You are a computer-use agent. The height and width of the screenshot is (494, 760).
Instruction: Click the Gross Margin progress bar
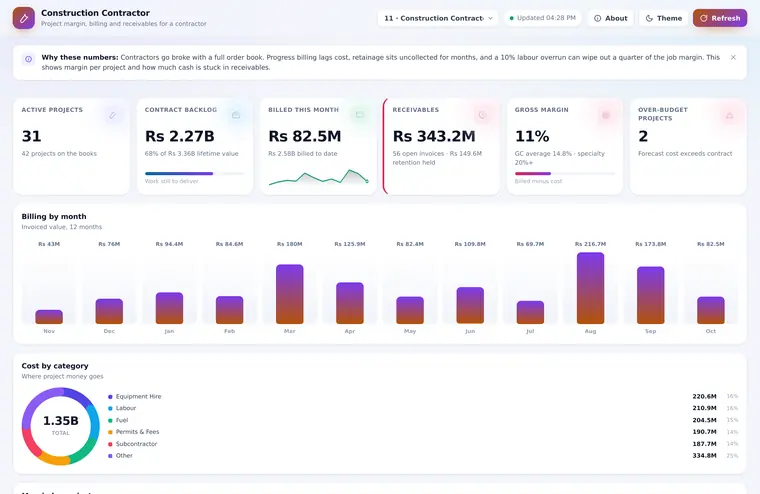coord(565,174)
